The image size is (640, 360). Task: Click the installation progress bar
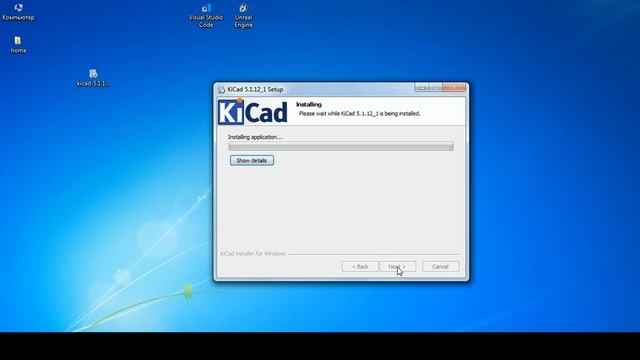pos(341,147)
